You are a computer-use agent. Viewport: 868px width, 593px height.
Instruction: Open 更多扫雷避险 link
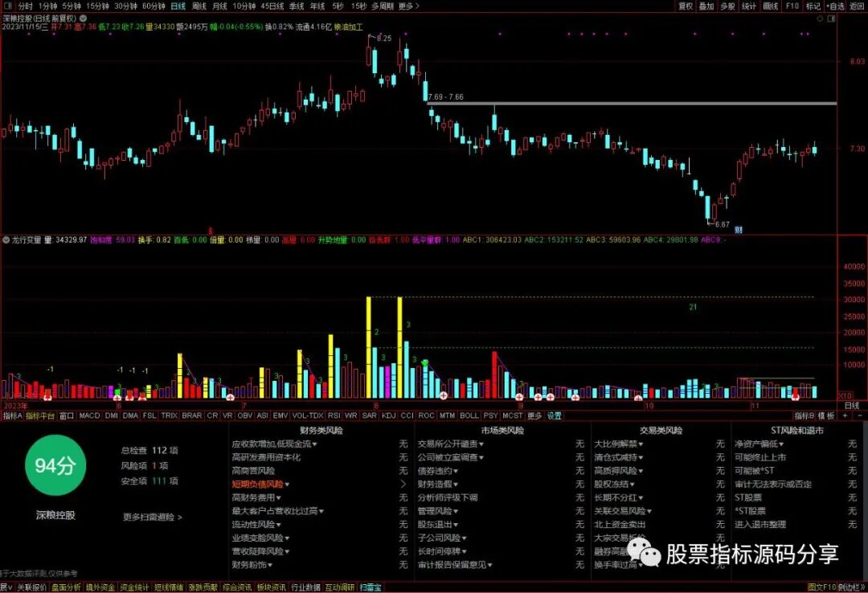[x=152, y=517]
